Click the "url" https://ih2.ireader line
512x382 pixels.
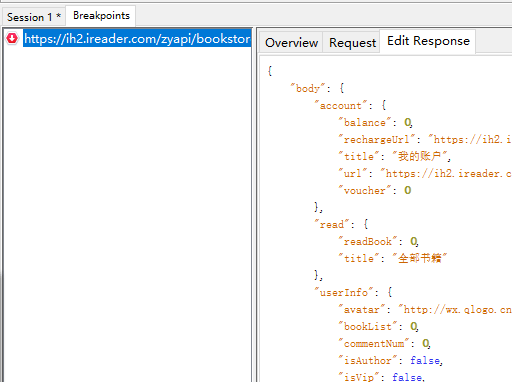coord(425,173)
